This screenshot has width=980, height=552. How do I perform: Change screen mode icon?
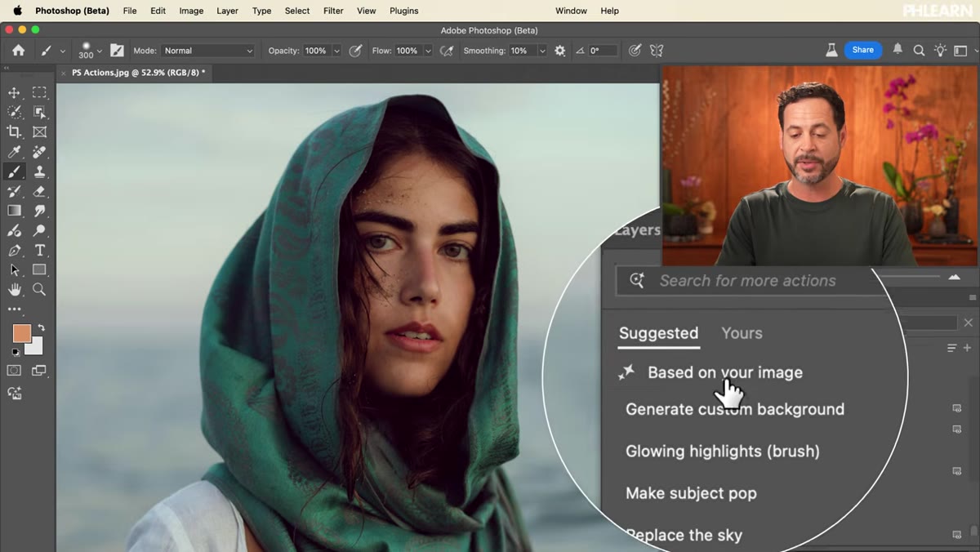point(39,371)
